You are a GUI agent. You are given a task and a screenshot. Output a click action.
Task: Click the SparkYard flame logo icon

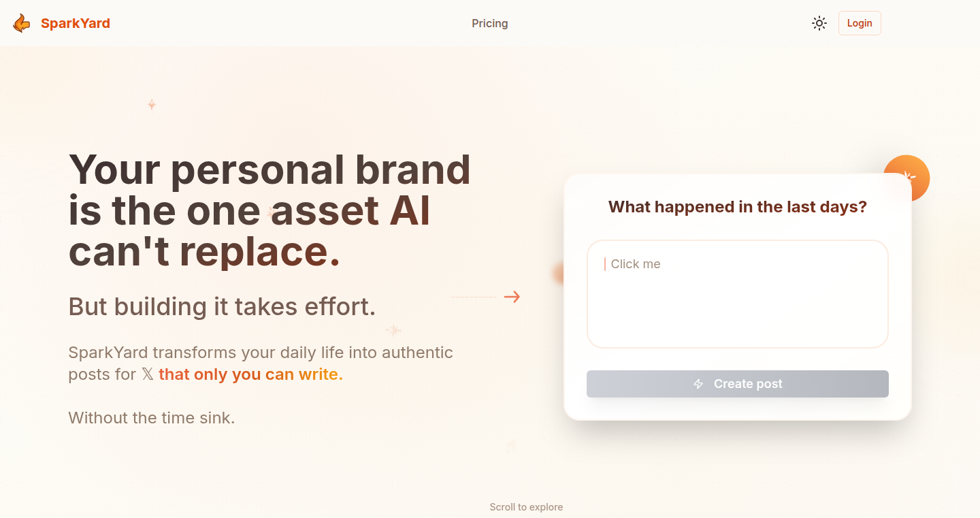point(22,23)
